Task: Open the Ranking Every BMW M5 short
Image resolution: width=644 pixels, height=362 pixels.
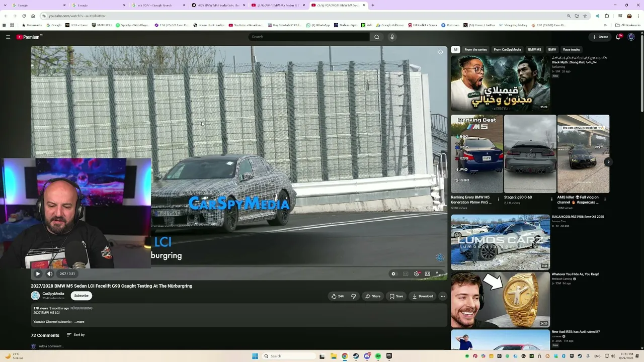Action: [477, 154]
